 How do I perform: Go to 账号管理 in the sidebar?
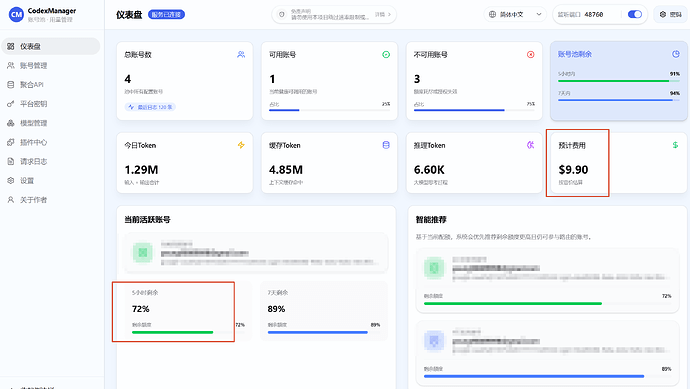click(51, 66)
